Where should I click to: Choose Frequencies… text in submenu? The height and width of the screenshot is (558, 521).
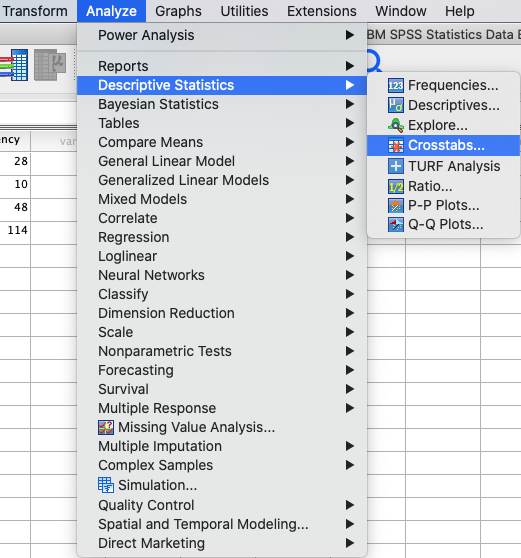point(453,85)
